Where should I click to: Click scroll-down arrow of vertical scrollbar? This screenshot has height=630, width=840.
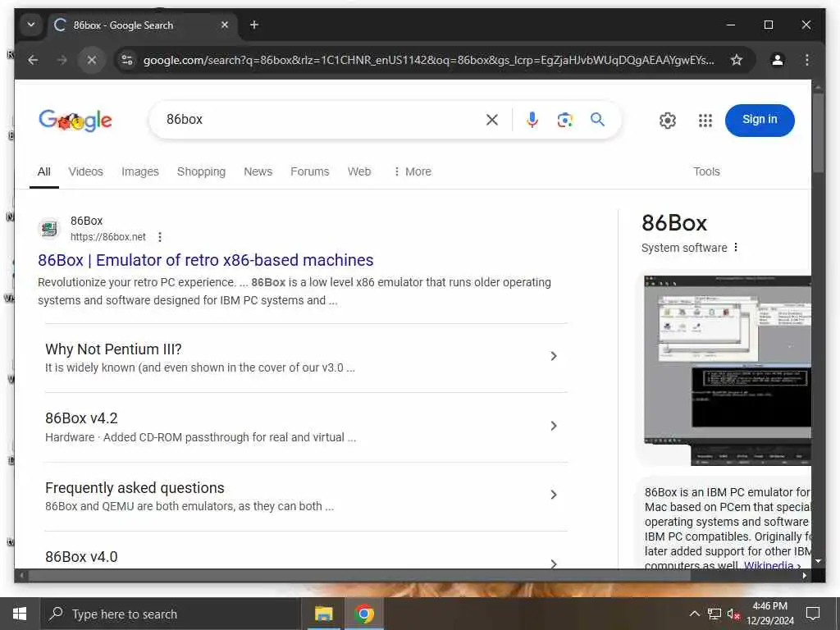[x=818, y=561]
